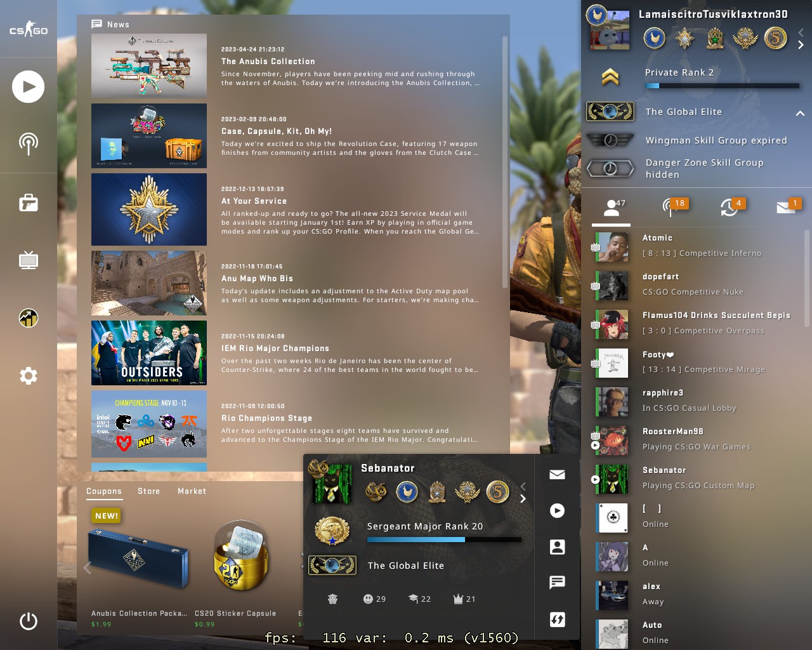The image size is (812, 650).
Task: Select the Coupons tab
Action: (x=104, y=491)
